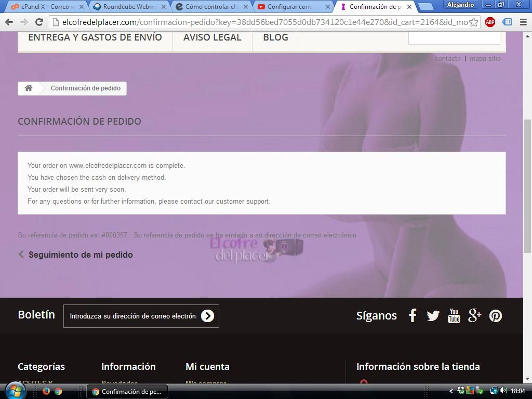Open the Pinterest follow icon
This screenshot has width=532, height=399.
(x=495, y=316)
